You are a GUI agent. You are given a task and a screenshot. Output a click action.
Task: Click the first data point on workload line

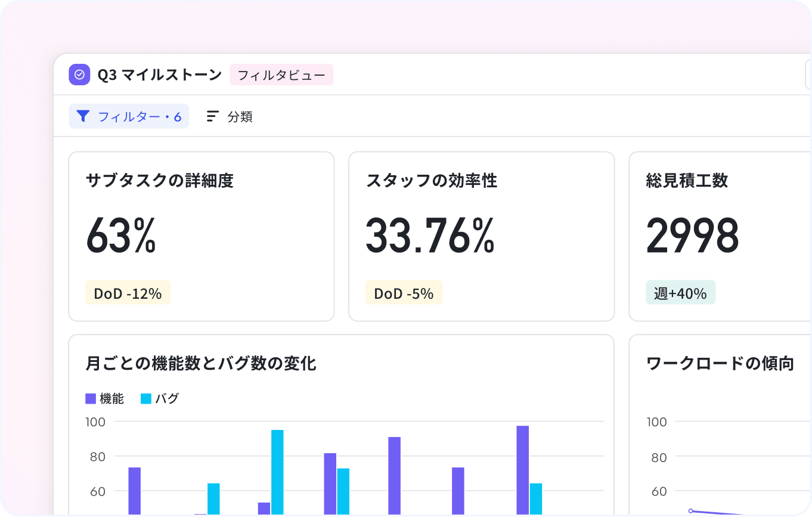(x=690, y=510)
